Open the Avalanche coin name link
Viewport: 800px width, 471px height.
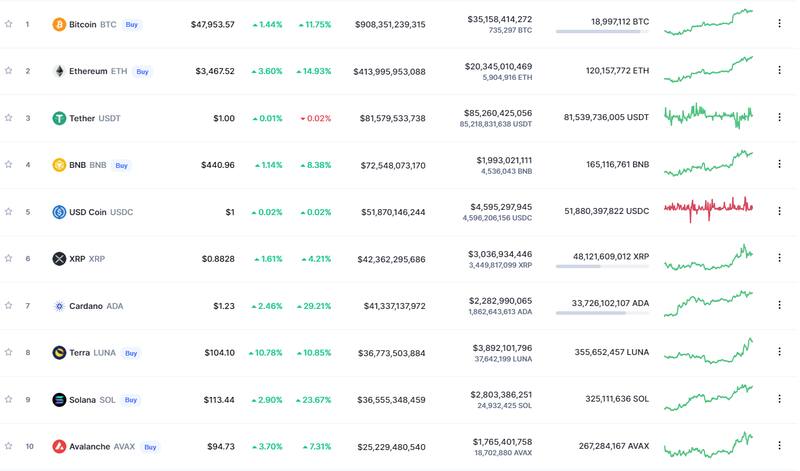pos(90,447)
